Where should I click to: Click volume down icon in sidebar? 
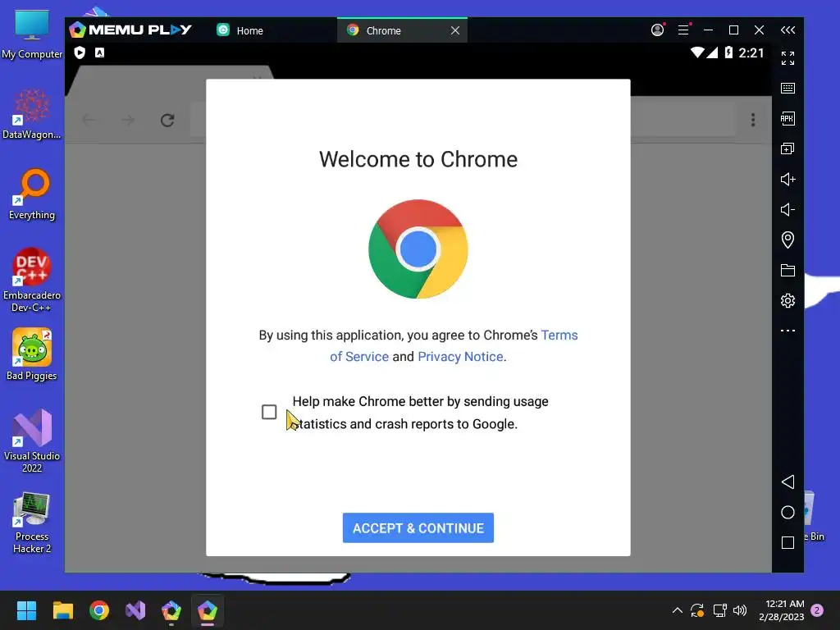point(787,209)
